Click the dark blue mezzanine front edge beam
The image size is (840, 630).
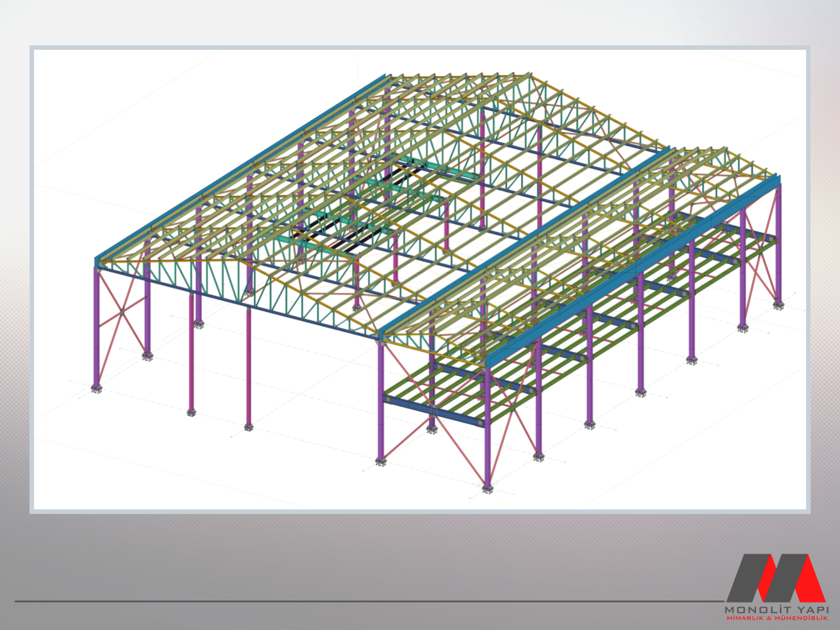click(432, 410)
